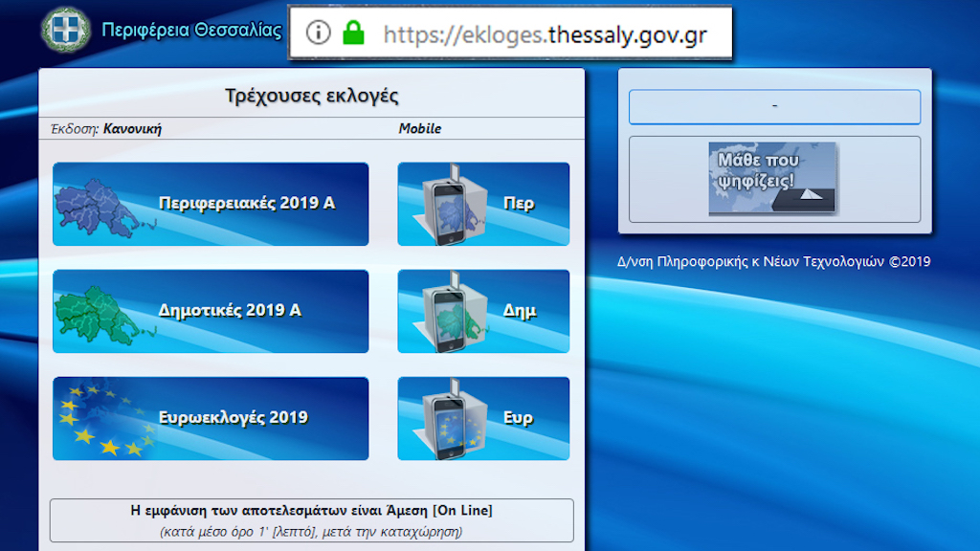Click the green Thessaly map icon on Δημοτικές
Viewport: 980px width, 551px height.
(103, 316)
